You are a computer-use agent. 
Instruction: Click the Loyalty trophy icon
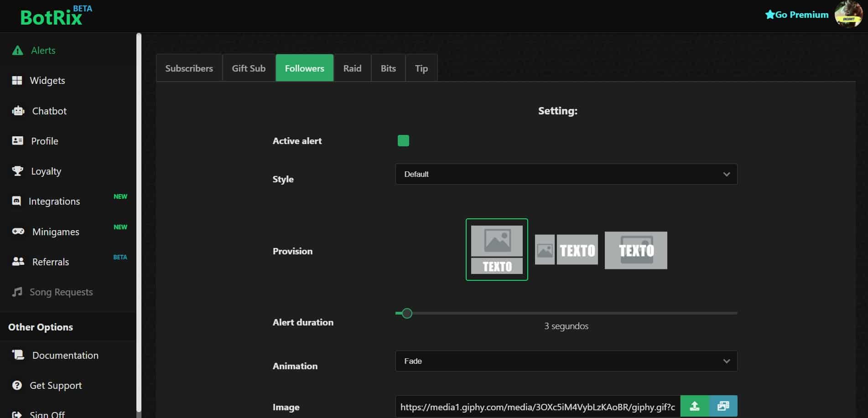point(17,171)
